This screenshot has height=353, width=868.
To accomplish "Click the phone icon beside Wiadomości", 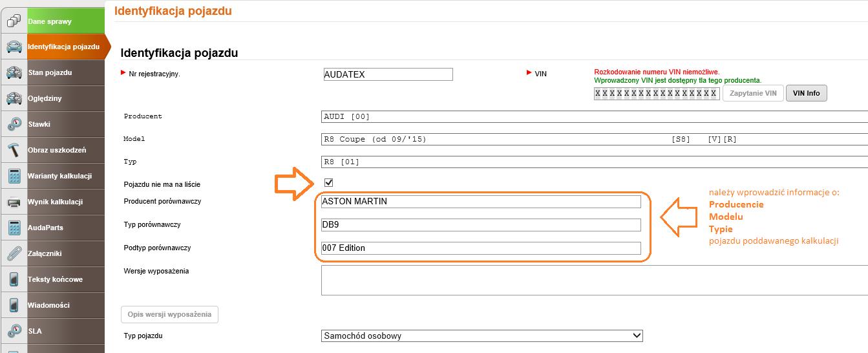I will point(13,305).
